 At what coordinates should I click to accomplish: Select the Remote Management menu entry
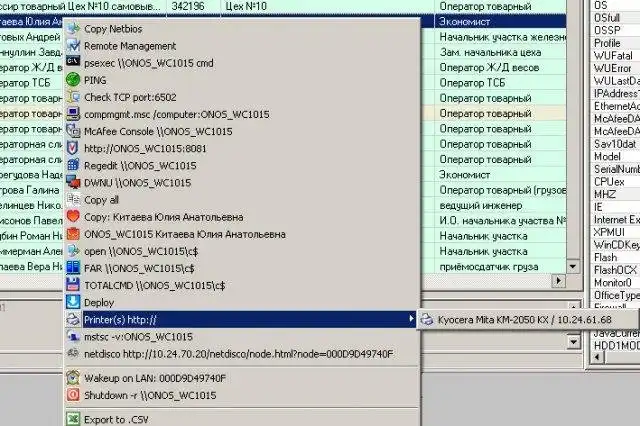coord(242,46)
